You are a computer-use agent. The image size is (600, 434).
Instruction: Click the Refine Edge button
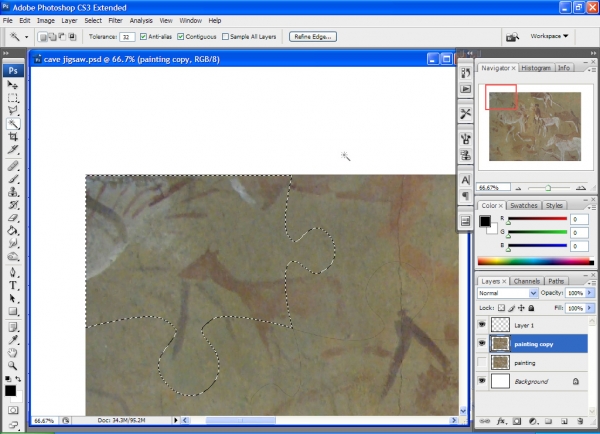(313, 37)
